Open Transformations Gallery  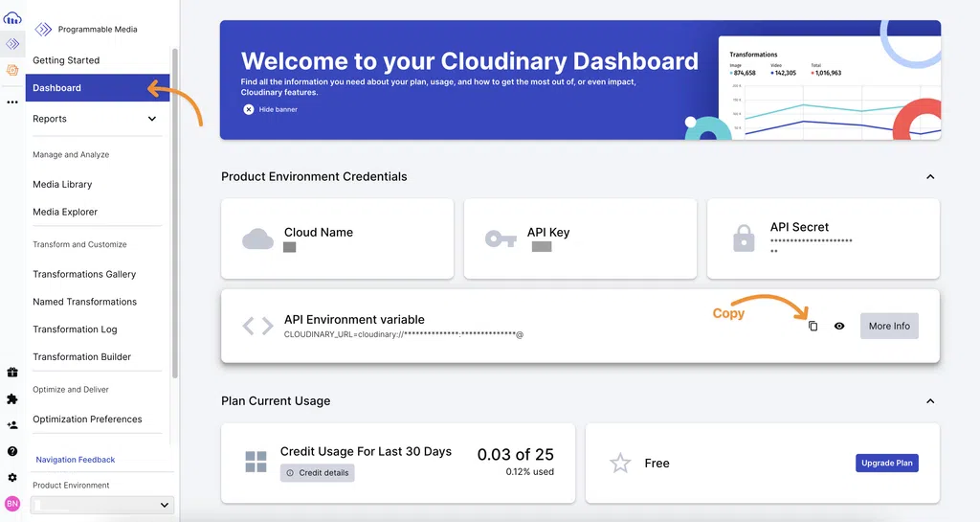coord(84,275)
